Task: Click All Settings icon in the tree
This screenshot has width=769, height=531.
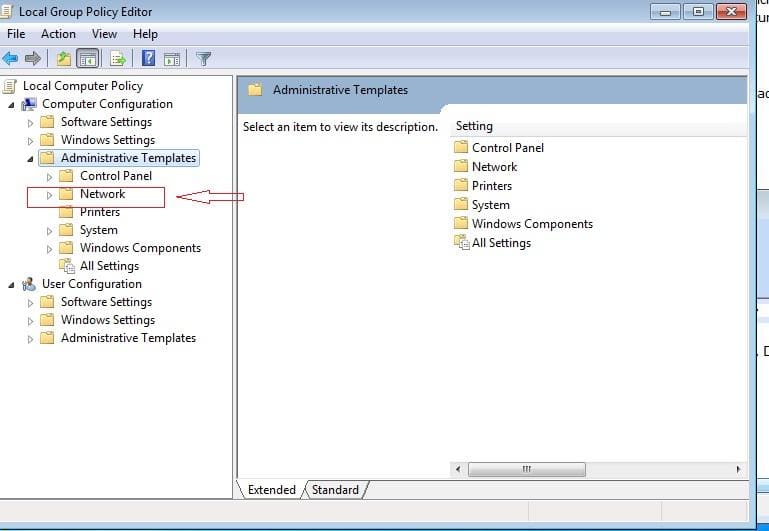Action: [x=67, y=266]
